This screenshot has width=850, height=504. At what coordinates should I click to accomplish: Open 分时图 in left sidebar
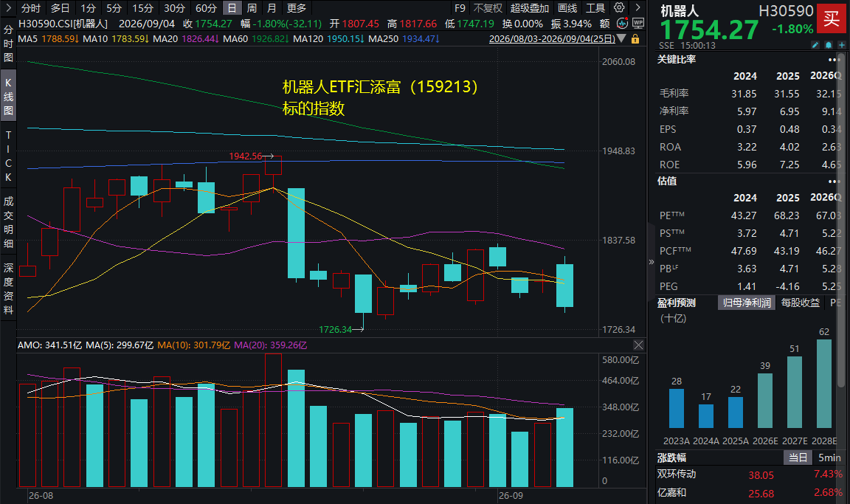click(8, 44)
